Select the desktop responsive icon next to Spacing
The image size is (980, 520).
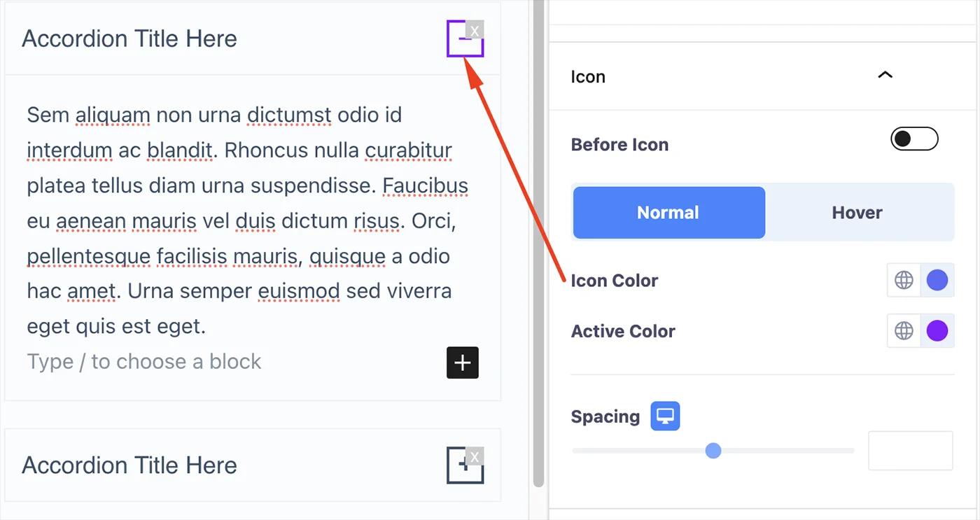(x=664, y=416)
